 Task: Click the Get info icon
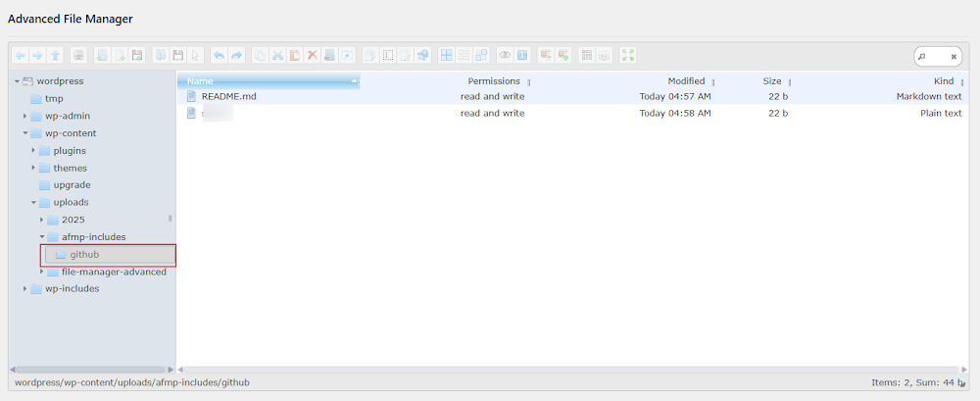[522, 56]
